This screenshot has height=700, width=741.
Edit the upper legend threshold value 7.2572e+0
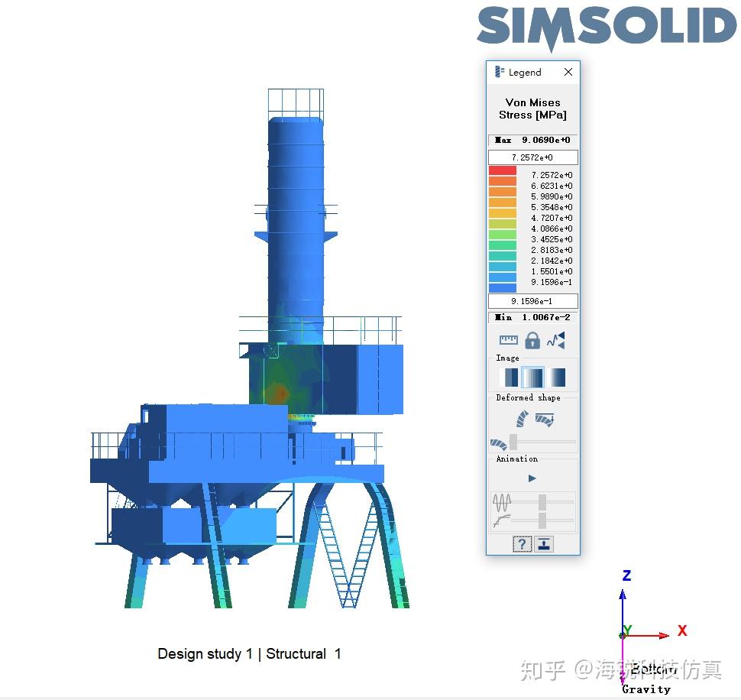[x=532, y=157]
